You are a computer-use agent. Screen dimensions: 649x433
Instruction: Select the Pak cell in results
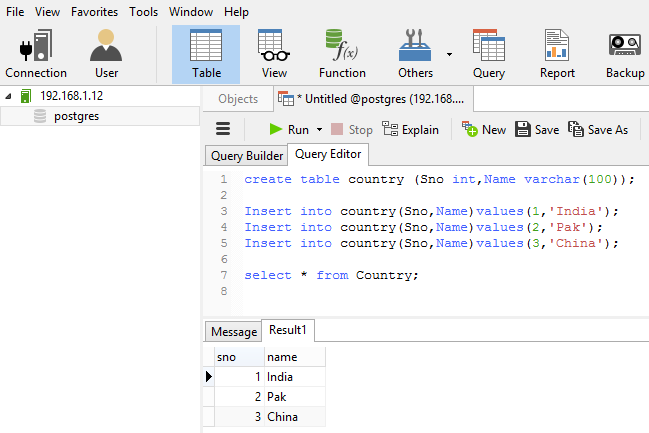pyautogui.click(x=295, y=397)
